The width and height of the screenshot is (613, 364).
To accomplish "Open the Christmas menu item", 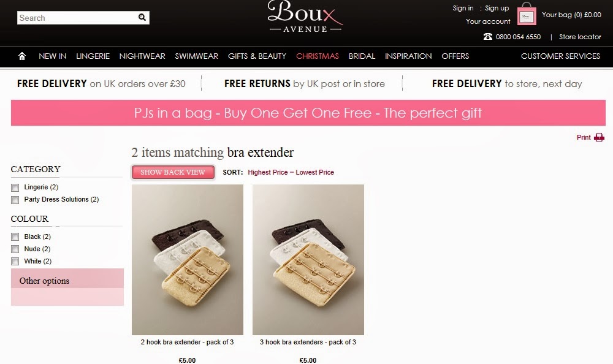I will pos(318,56).
